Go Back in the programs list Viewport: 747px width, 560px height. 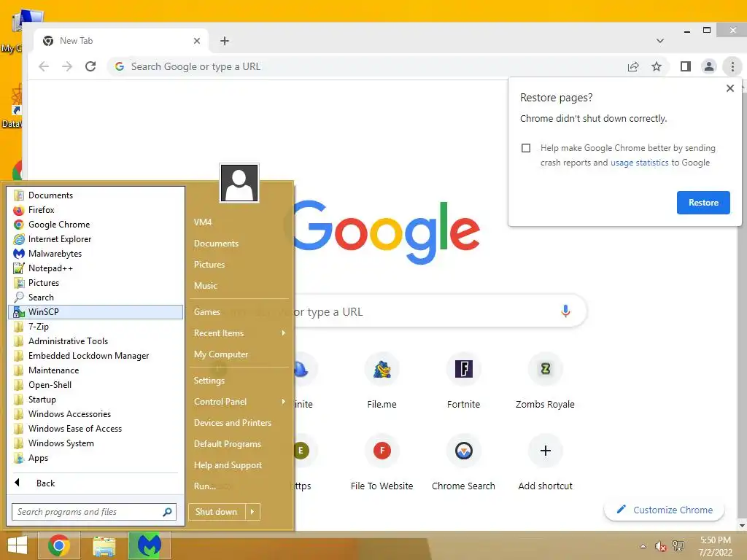pyautogui.click(x=96, y=483)
